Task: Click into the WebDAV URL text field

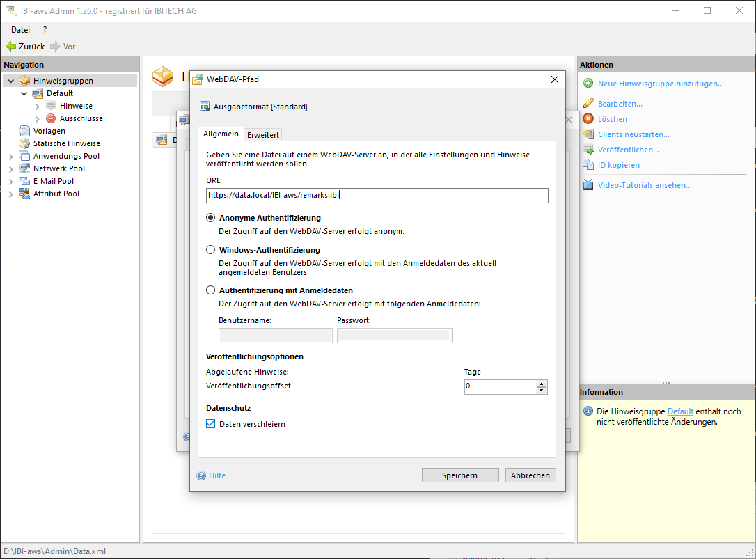Action: point(377,196)
